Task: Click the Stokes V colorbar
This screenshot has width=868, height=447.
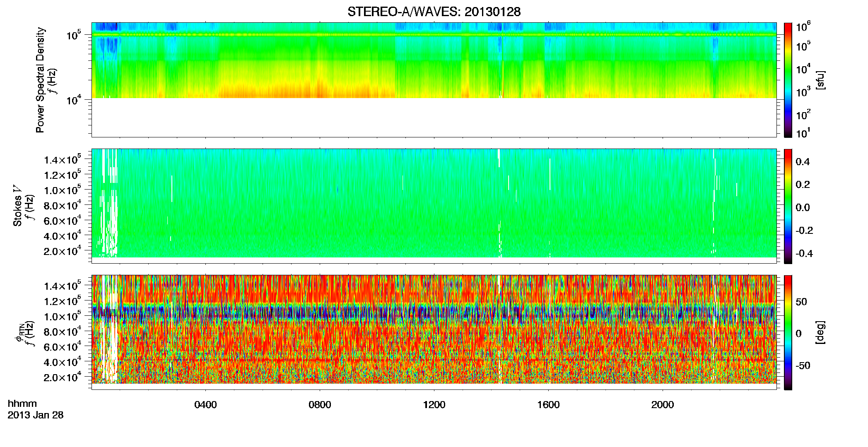Action: pos(788,206)
